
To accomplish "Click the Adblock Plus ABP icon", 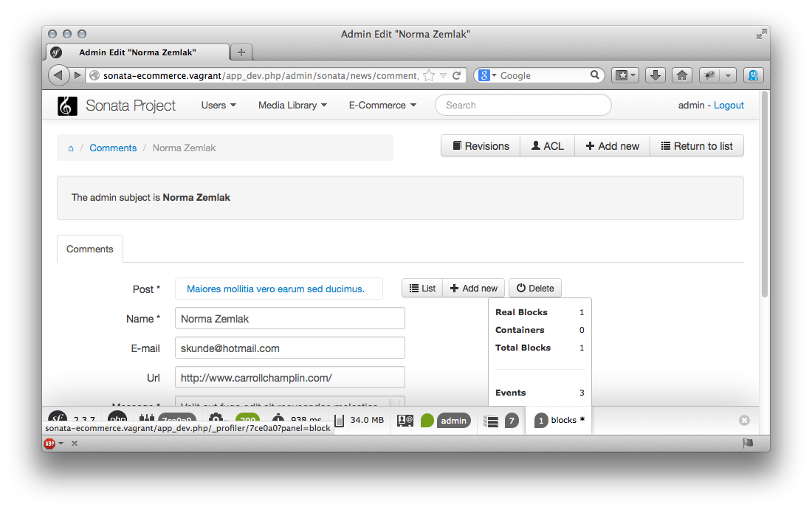I will [49, 444].
